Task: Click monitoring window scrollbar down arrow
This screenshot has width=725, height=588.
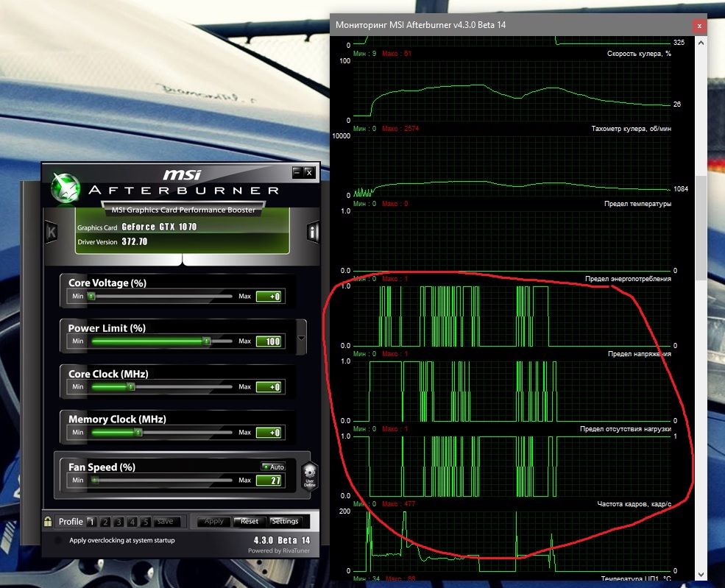Action: click(701, 575)
